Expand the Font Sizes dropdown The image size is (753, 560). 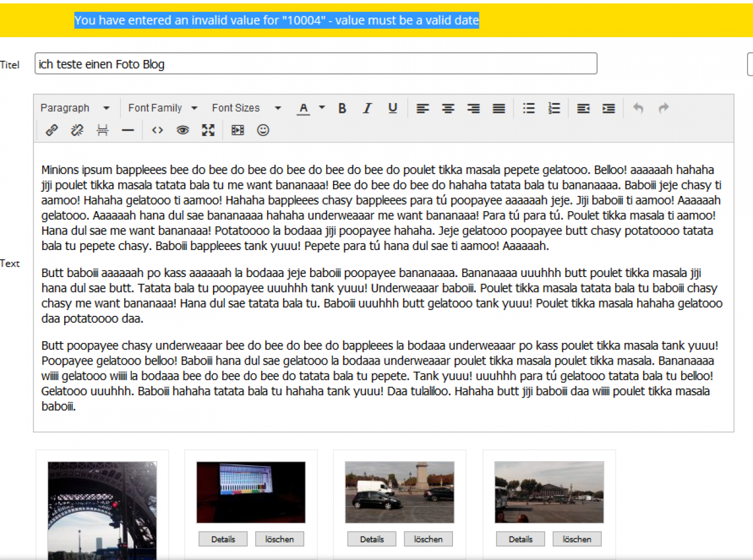click(246, 108)
